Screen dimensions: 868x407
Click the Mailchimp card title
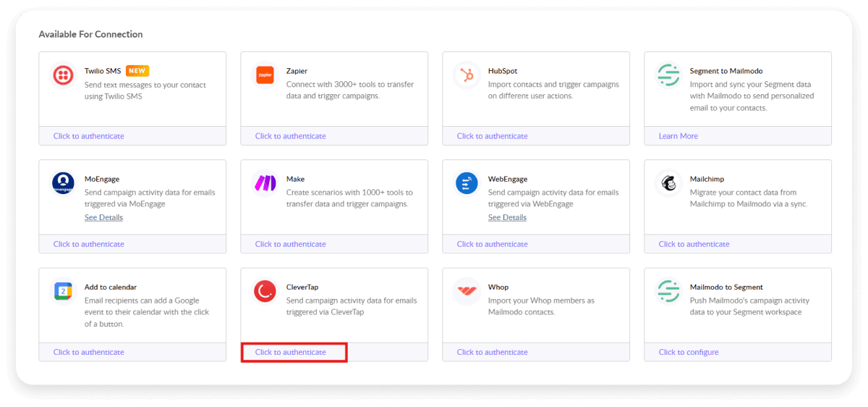click(707, 179)
